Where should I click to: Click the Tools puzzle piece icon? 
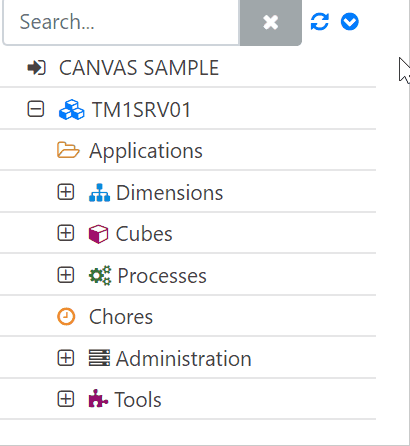click(98, 399)
